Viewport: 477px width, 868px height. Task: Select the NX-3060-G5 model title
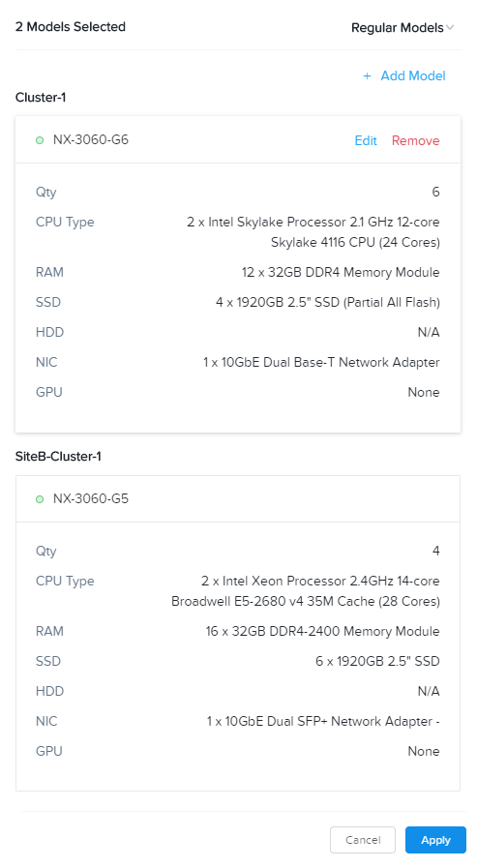91,498
